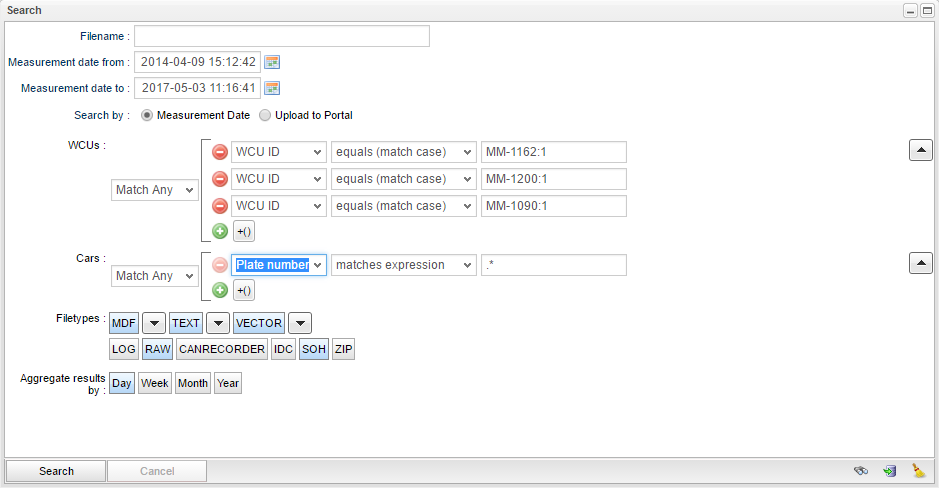Click the Filename input field
The image size is (939, 488).
[281, 36]
